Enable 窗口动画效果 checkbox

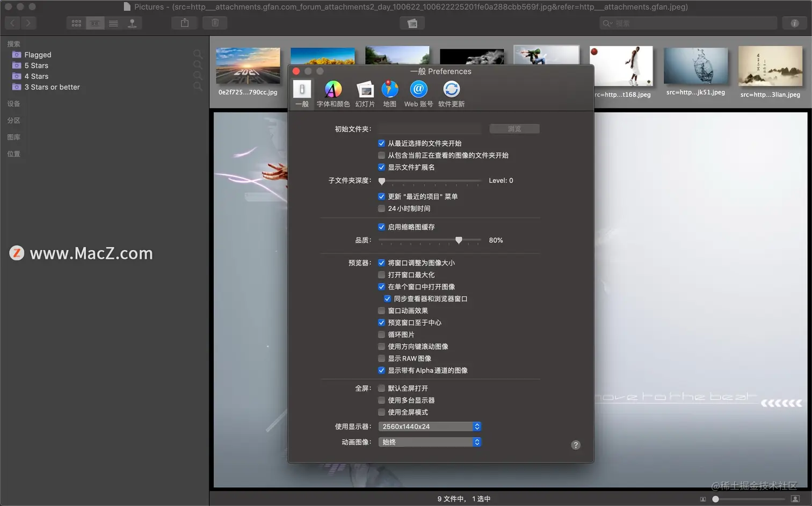(381, 310)
